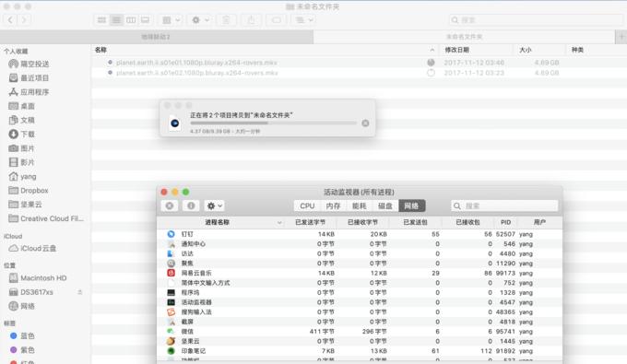Viewport: 627px width, 364px height.
Task: Open the Finder group-by dropdown
Action: click(x=171, y=19)
